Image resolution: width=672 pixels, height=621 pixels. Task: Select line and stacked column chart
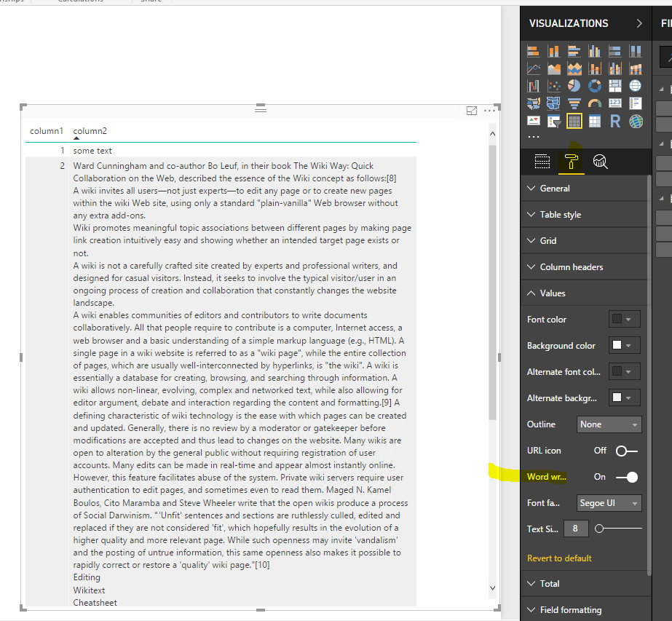click(594, 68)
